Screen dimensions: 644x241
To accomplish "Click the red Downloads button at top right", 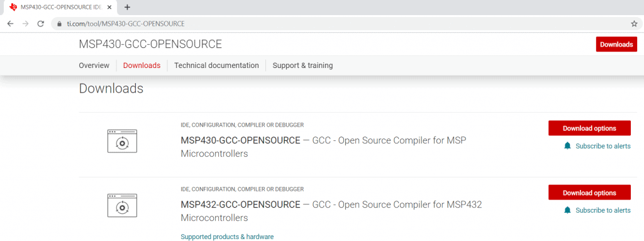I will pyautogui.click(x=616, y=45).
